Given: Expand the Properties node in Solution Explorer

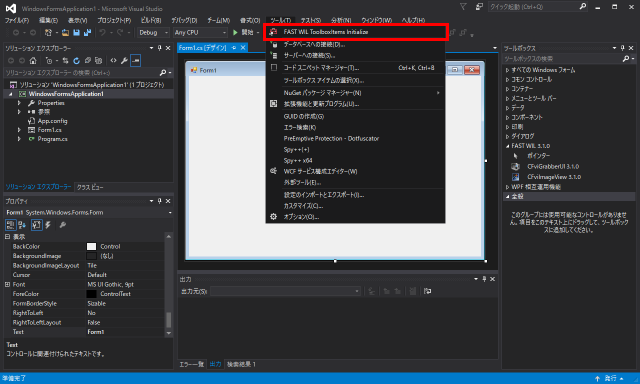Looking at the screenshot, I should pyautogui.click(x=19, y=103).
